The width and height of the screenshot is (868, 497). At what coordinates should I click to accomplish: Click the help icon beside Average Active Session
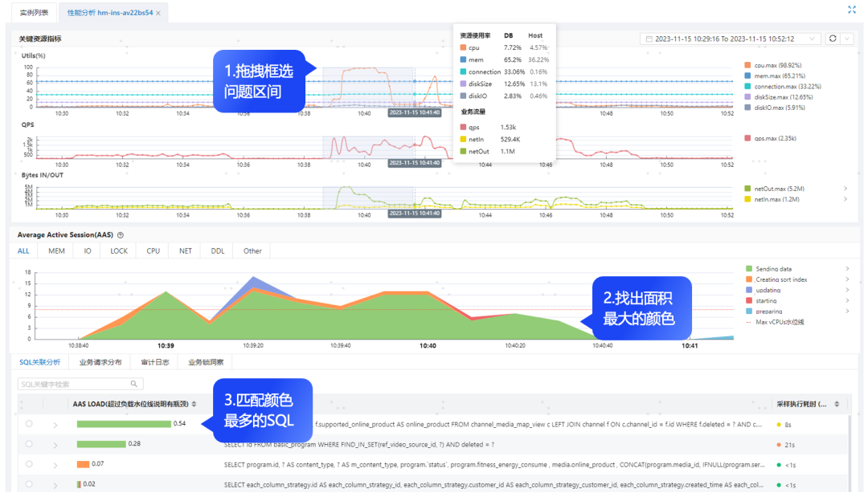click(120, 235)
